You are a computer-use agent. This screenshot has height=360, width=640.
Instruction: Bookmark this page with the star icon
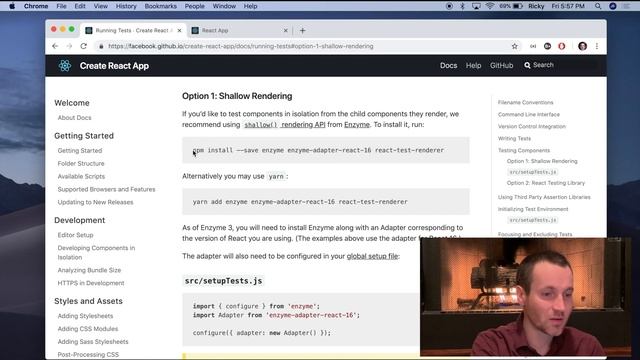515,46
